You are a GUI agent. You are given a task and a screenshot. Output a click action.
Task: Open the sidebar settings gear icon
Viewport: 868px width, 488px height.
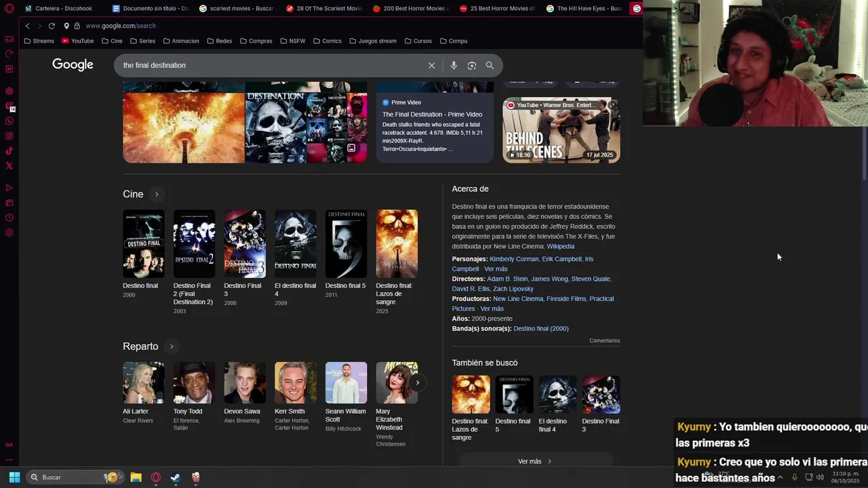(x=9, y=232)
